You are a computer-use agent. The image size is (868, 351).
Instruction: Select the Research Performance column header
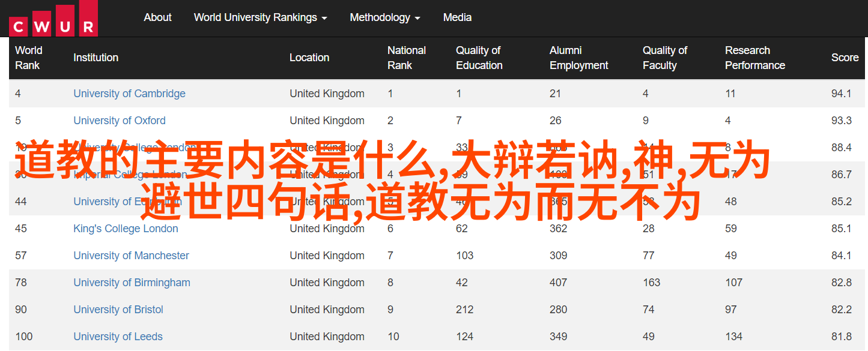[x=755, y=58]
